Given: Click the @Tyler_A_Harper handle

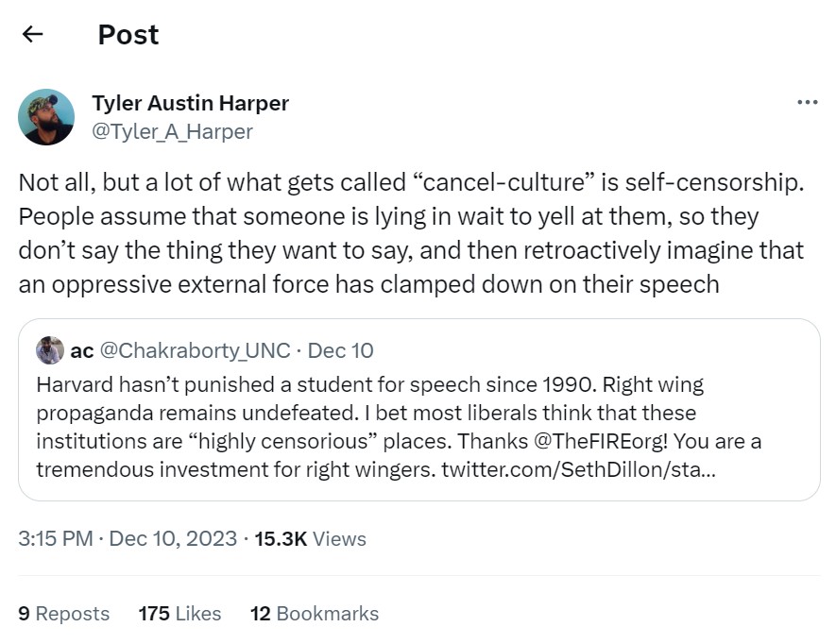Looking at the screenshot, I should (172, 131).
